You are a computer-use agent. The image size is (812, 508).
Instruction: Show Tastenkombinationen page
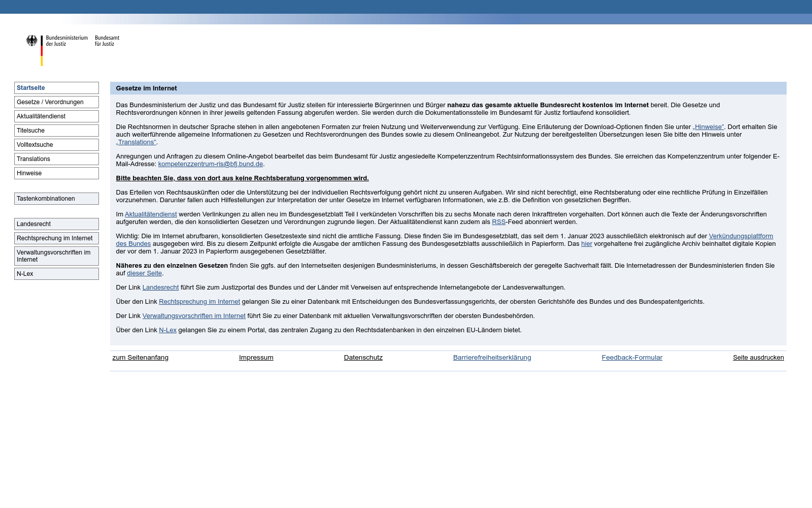[56, 199]
